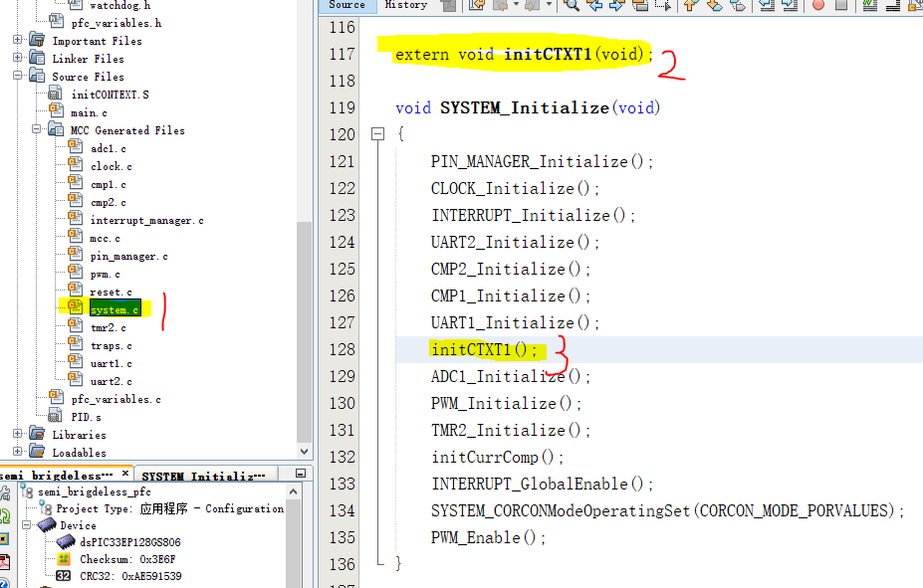Select interrupt_manager.c file in tree
This screenshot has height=588, width=923.
(146, 221)
